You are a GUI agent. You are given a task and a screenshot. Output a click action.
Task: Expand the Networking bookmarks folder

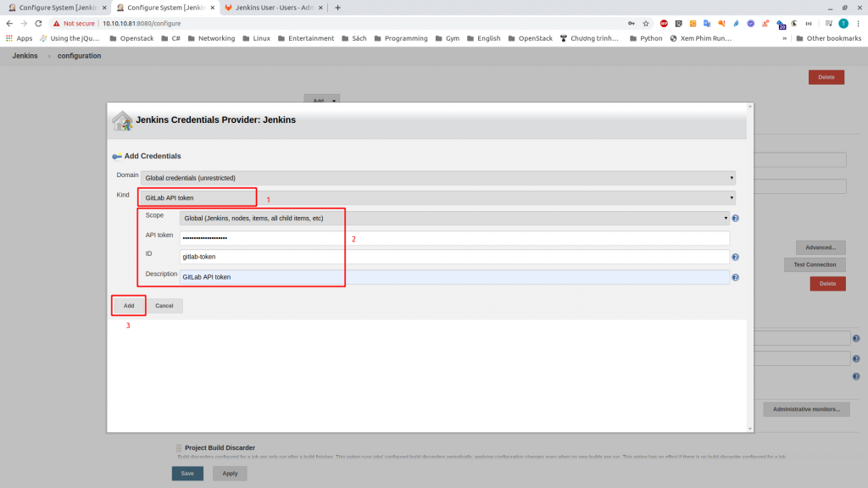pos(211,38)
